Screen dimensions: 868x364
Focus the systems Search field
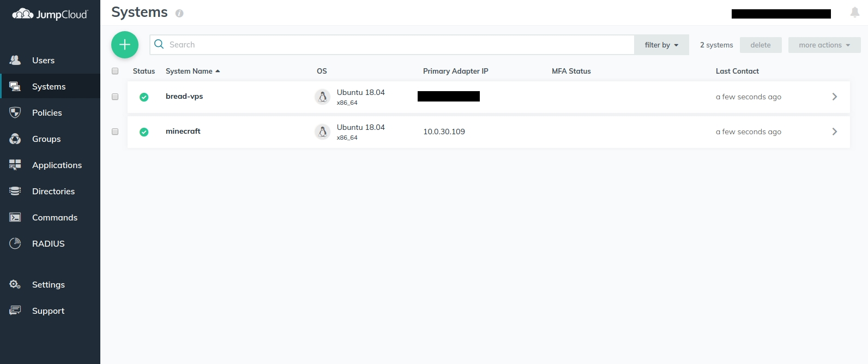(392, 45)
